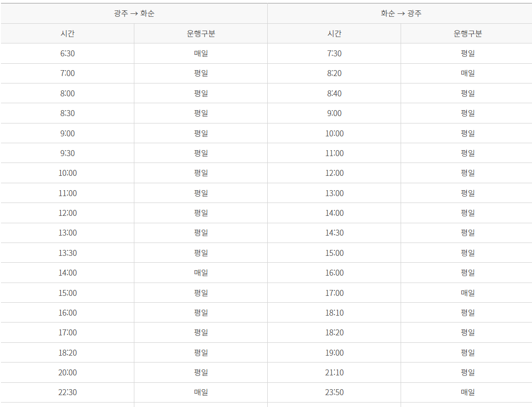The width and height of the screenshot is (532, 407).
Task: Select the 7:30 time in the 화순 → 광주 column
Action: (x=333, y=53)
